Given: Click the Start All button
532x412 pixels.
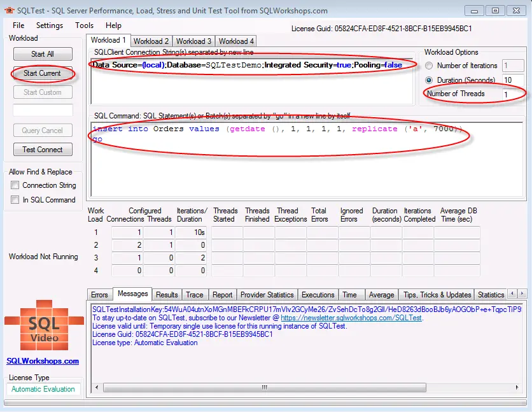Looking at the screenshot, I should point(43,54).
